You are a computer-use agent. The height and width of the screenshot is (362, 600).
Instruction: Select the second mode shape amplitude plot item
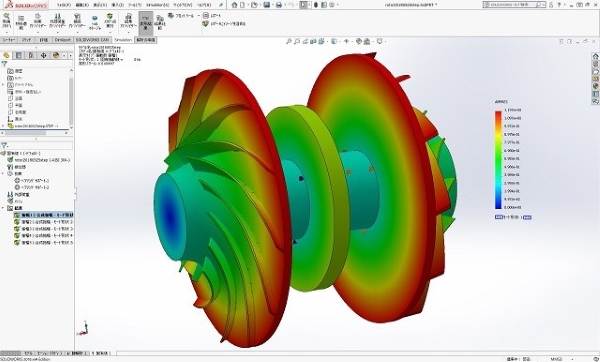tap(43, 222)
